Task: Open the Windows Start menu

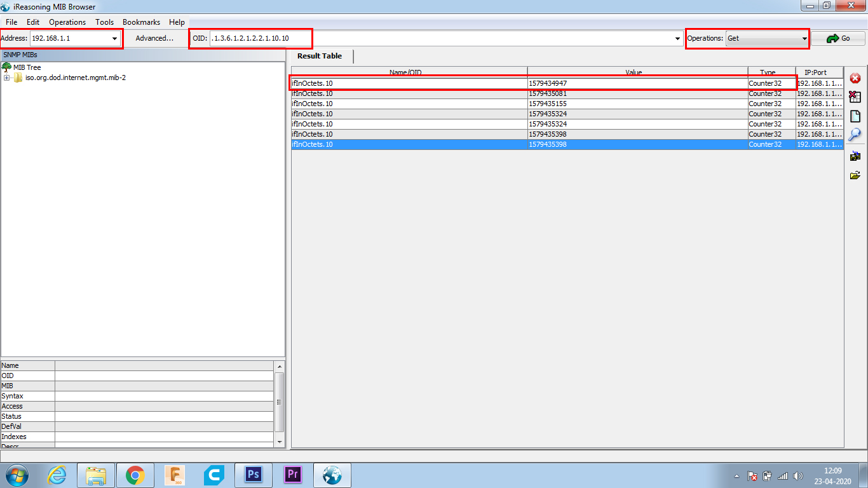Action: pyautogui.click(x=17, y=475)
